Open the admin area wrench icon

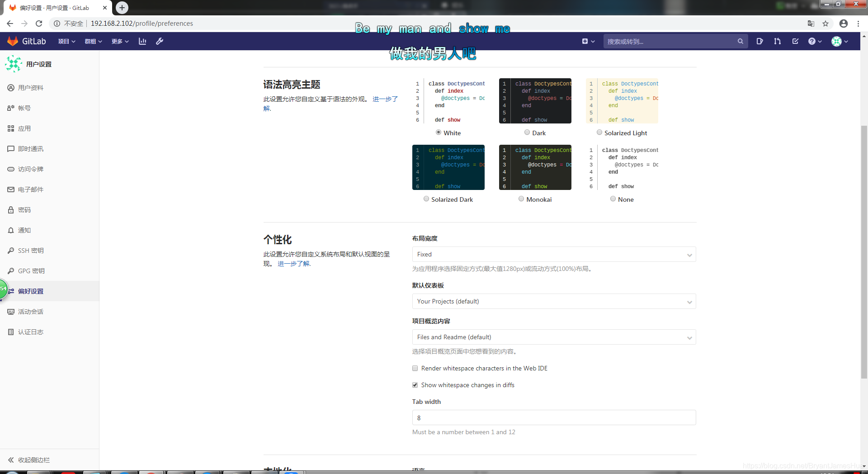click(x=160, y=41)
